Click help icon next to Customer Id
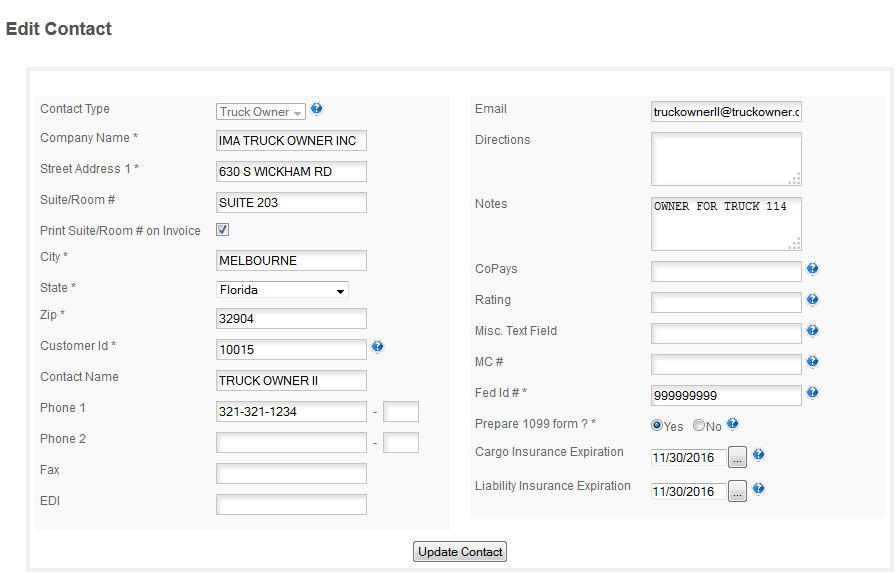The height and width of the screenshot is (575, 896). pos(377,346)
